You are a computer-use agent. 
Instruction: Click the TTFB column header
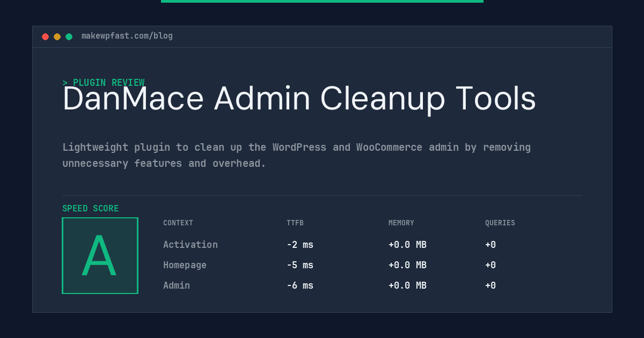tap(295, 223)
